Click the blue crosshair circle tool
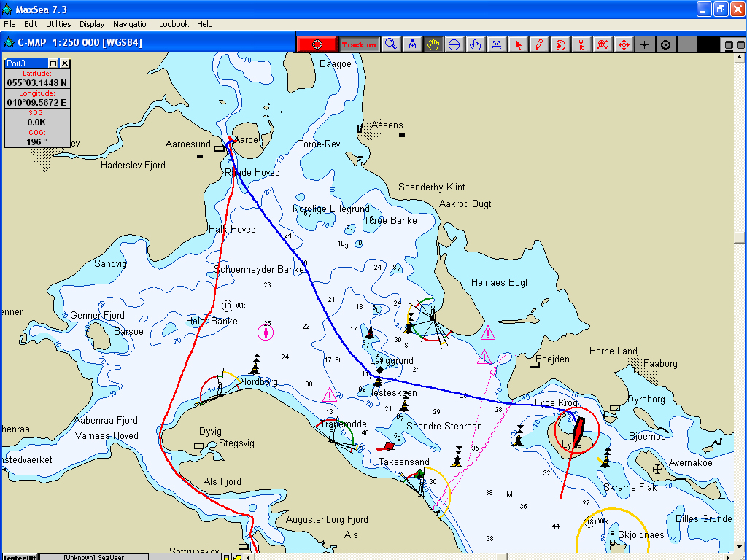Viewport: 747px width, 560px height. pyautogui.click(x=454, y=44)
